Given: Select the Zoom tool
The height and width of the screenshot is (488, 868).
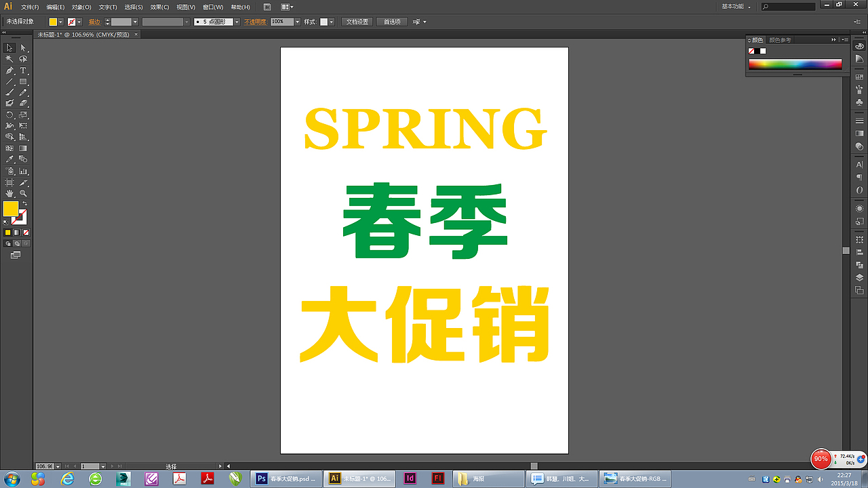Looking at the screenshot, I should click(x=23, y=194).
